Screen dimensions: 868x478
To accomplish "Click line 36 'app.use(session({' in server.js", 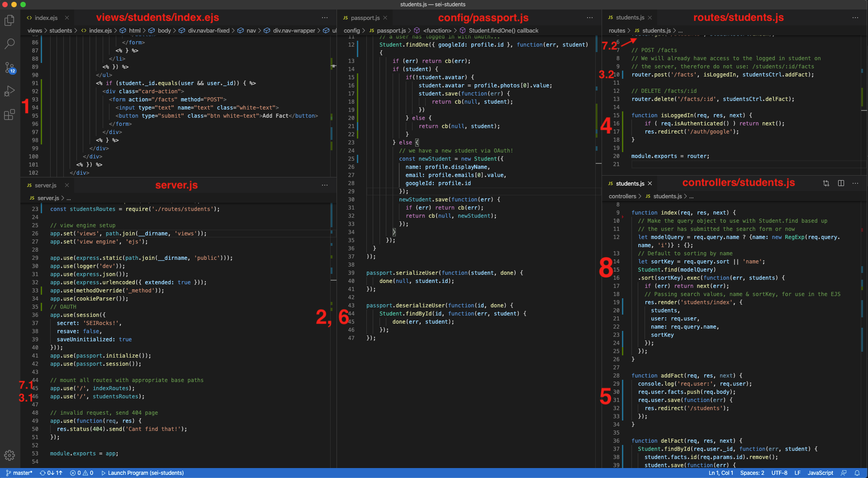I will (x=78, y=315).
